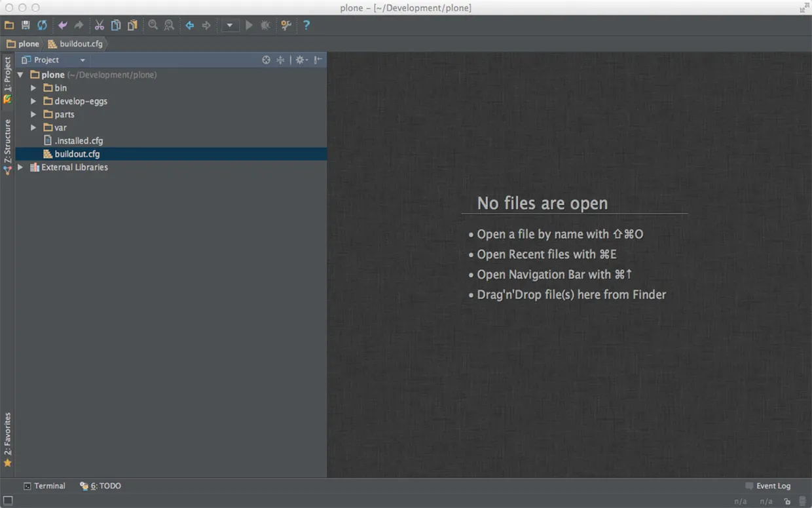The image size is (812, 508).
Task: Select .installed.cfg in the project tree
Action: (78, 140)
